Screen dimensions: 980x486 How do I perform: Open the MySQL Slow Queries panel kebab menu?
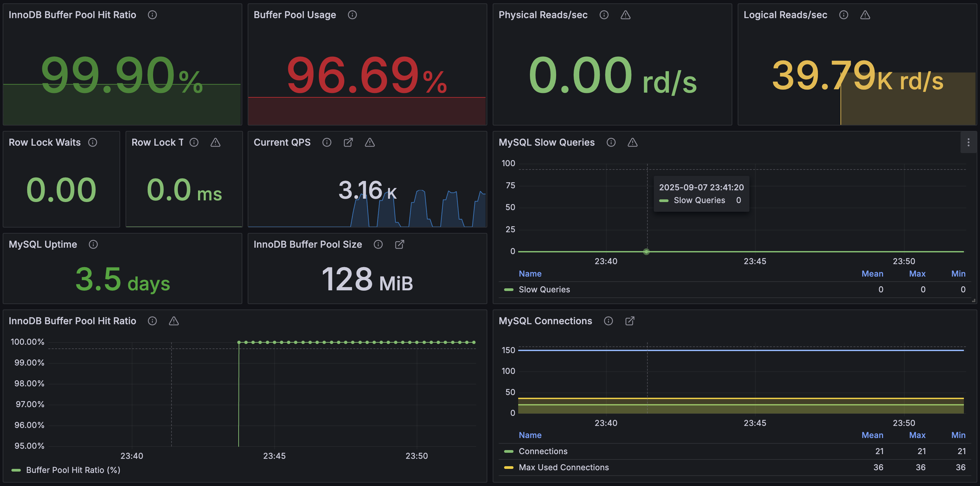coord(968,142)
